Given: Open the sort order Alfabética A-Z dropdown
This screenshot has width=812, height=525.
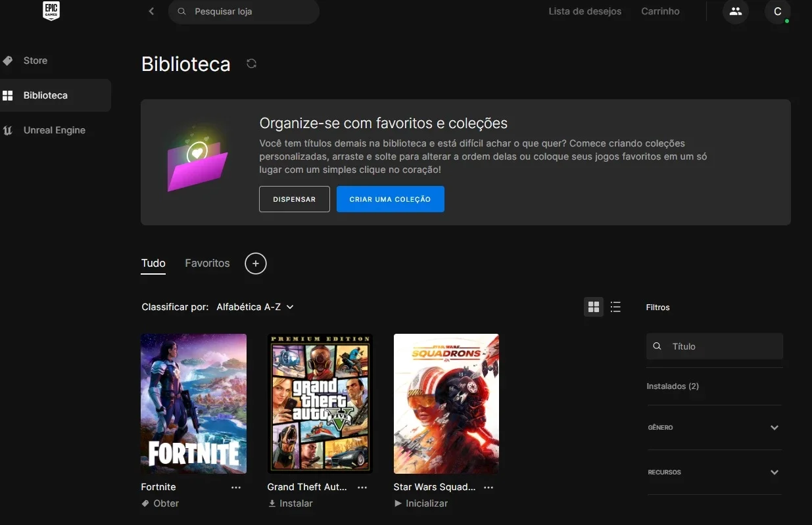Looking at the screenshot, I should pyautogui.click(x=255, y=307).
